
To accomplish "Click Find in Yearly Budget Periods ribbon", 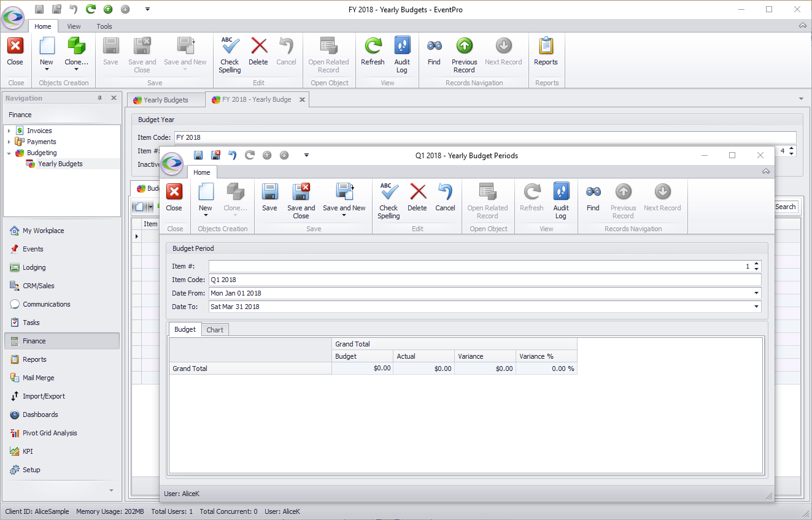I will pyautogui.click(x=593, y=197).
